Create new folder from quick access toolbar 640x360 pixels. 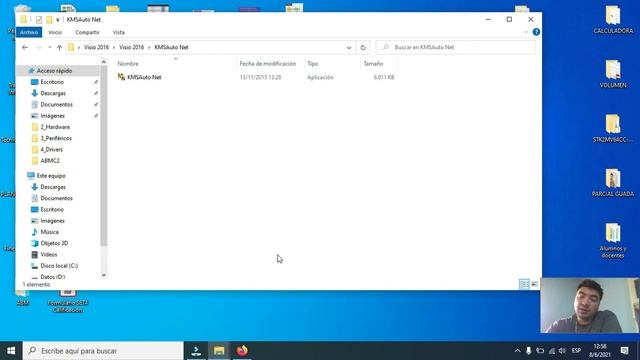[x=49, y=20]
